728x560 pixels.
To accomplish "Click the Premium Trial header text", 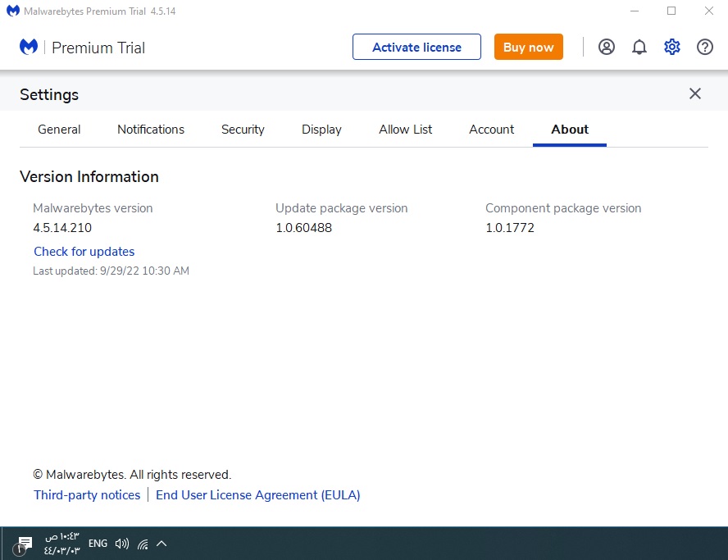I will (x=98, y=48).
